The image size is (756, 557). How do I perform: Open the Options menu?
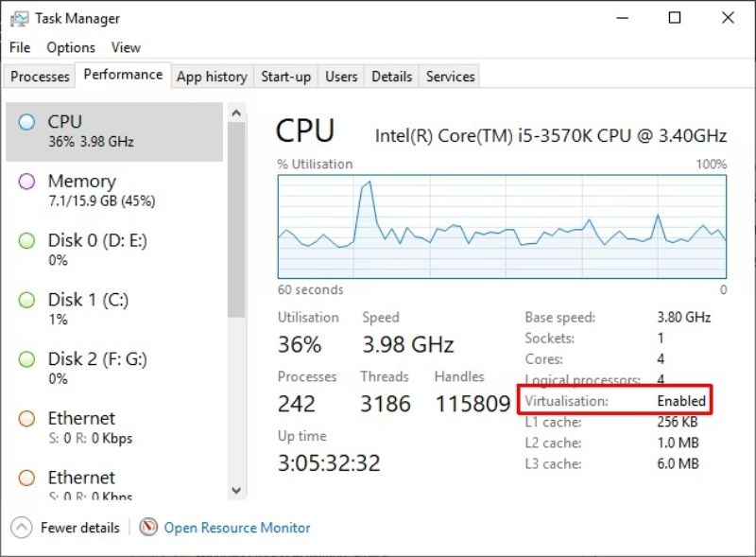pyautogui.click(x=71, y=47)
